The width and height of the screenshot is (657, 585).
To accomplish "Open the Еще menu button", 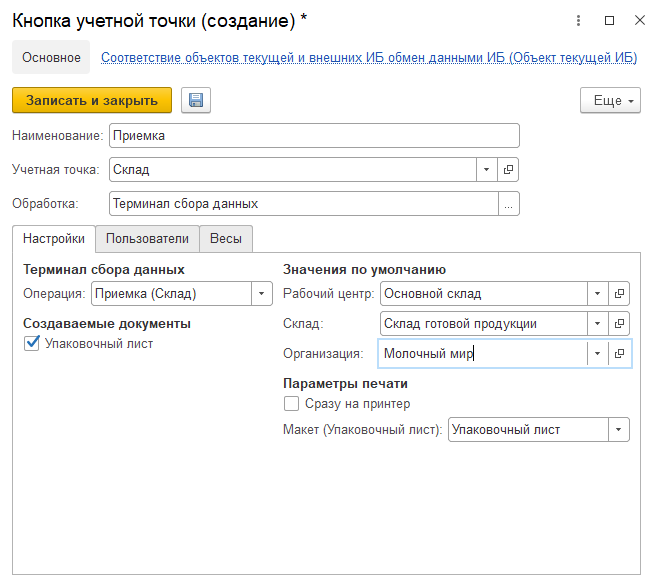I will tap(610, 101).
